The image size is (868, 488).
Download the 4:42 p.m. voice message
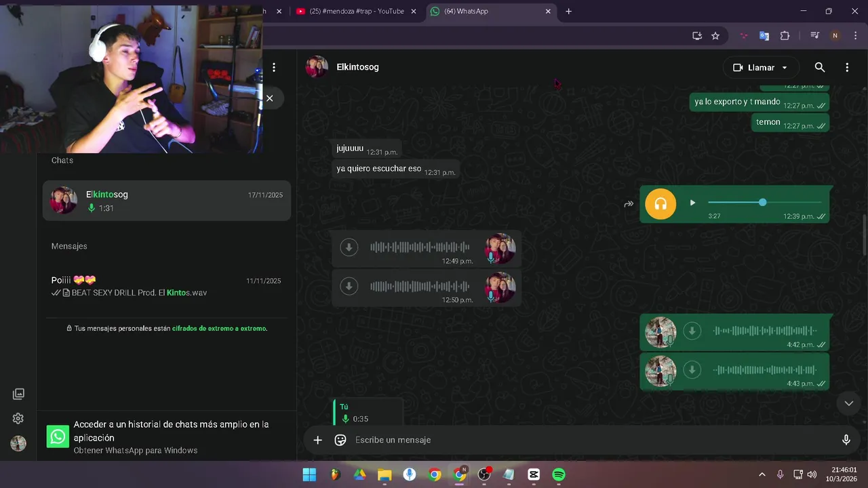[692, 331]
